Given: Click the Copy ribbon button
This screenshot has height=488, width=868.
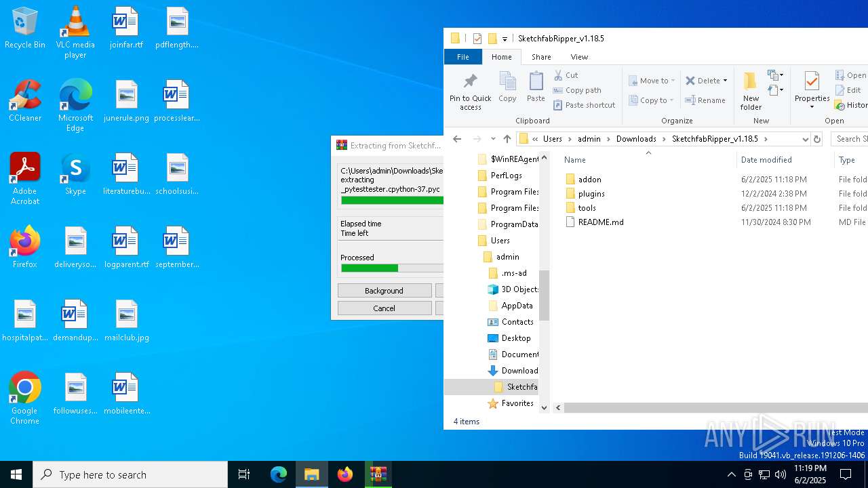Looking at the screenshot, I should (507, 87).
